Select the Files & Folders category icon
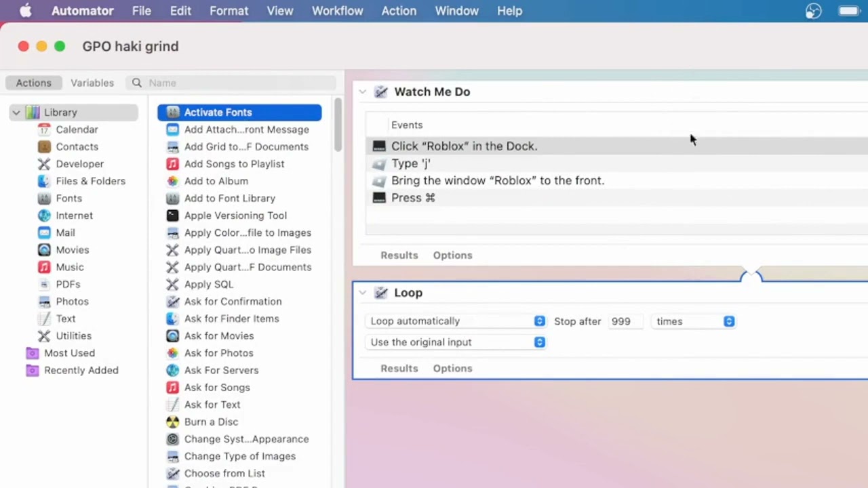Image resolution: width=868 pixels, height=488 pixels. pos(44,181)
